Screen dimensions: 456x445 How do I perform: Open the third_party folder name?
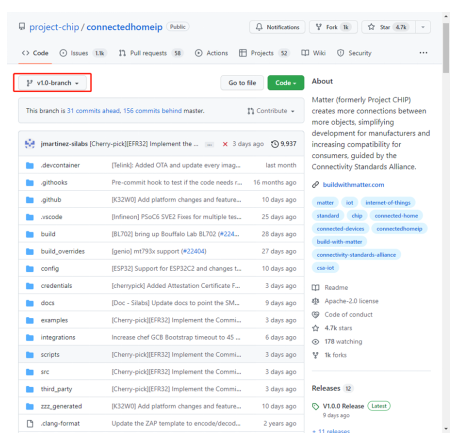[x=56, y=389]
